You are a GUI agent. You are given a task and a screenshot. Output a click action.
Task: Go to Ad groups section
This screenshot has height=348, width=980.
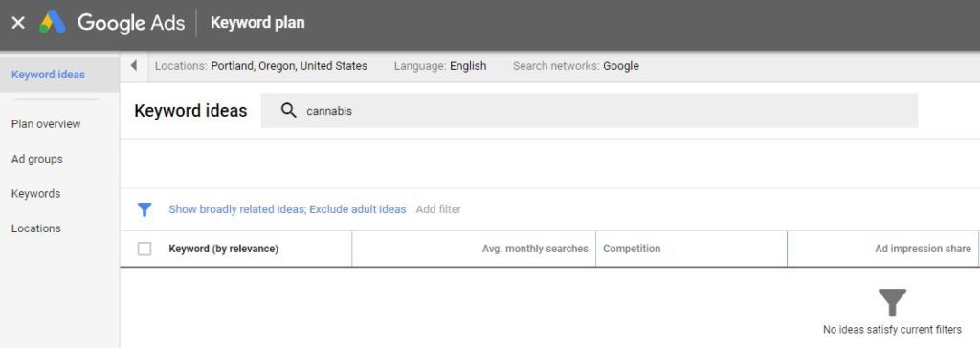37,159
